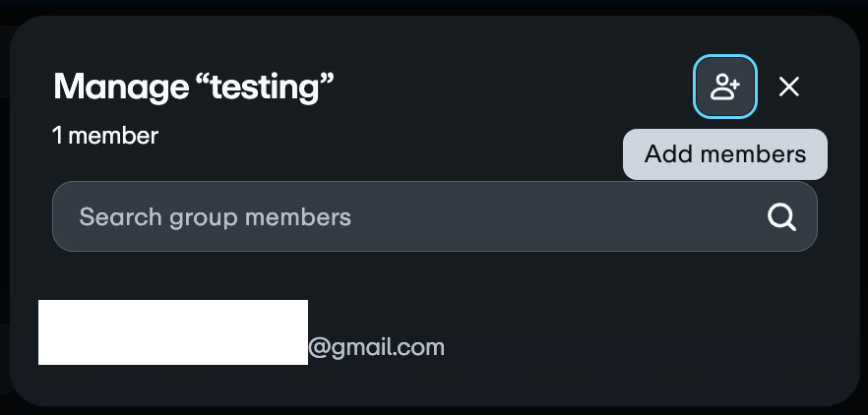Invite new people to the testing group

(x=725, y=87)
